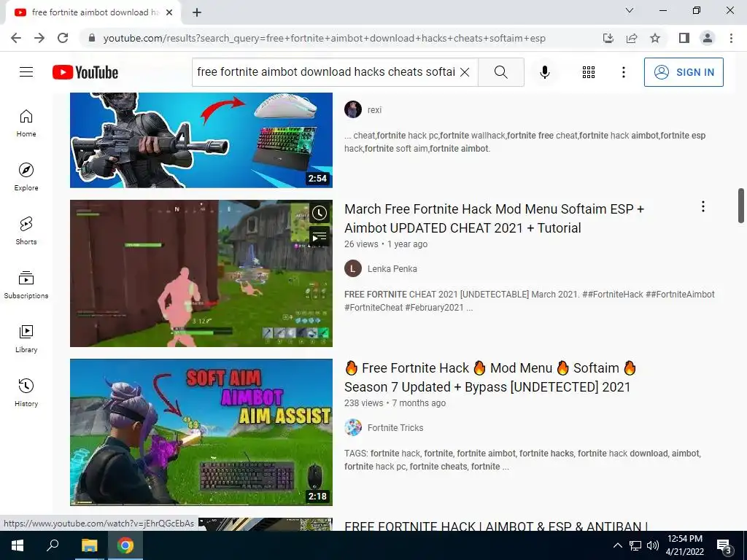747x560 pixels.
Task: Click the YouTube logo
Action: [85, 72]
